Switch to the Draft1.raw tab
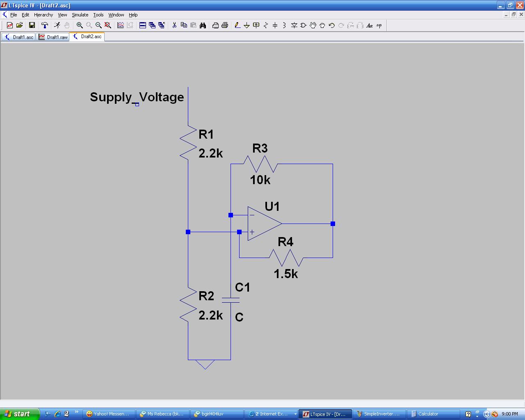 click(x=53, y=37)
